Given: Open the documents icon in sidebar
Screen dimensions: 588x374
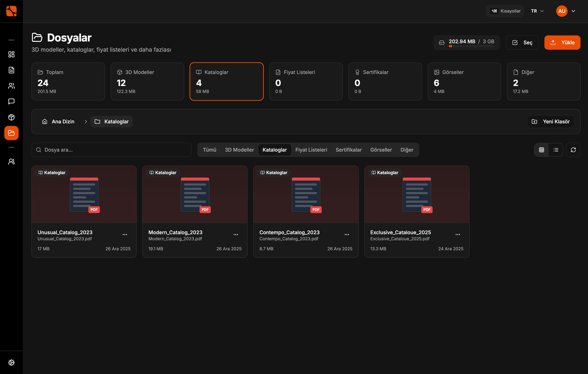Looking at the screenshot, I should 11,70.
